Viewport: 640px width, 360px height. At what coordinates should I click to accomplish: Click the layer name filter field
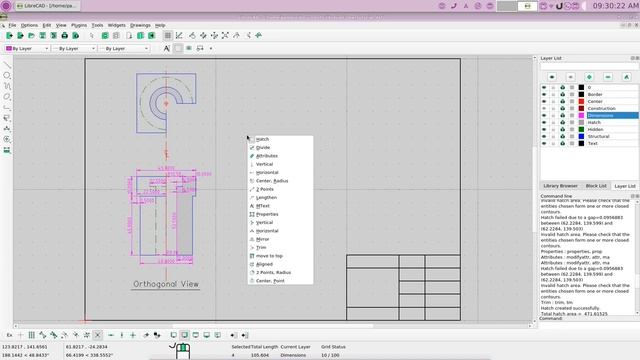[589, 66]
